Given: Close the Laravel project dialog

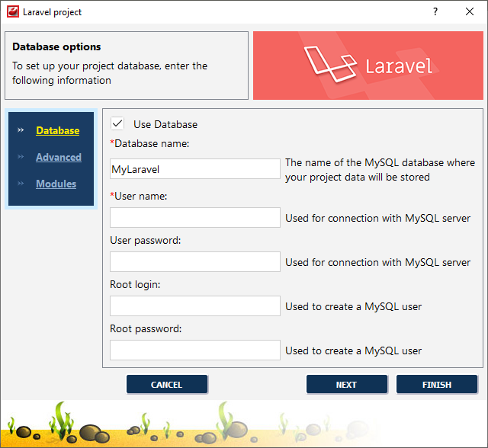Looking at the screenshot, I should tap(470, 12).
